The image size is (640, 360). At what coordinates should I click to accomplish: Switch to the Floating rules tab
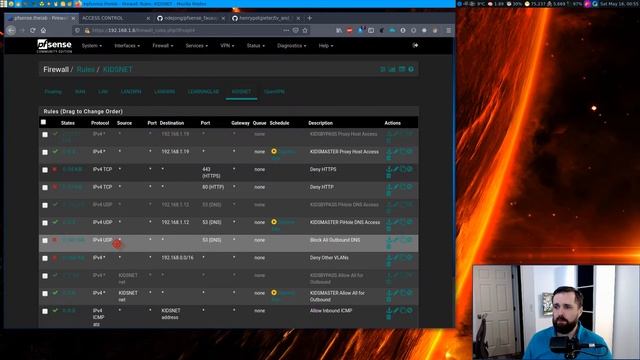coord(53,92)
